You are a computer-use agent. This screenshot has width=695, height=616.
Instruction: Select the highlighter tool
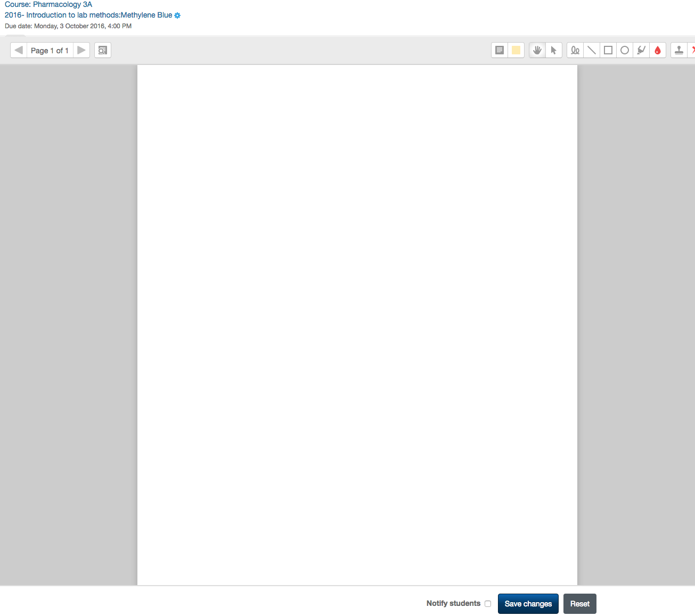[x=641, y=50]
